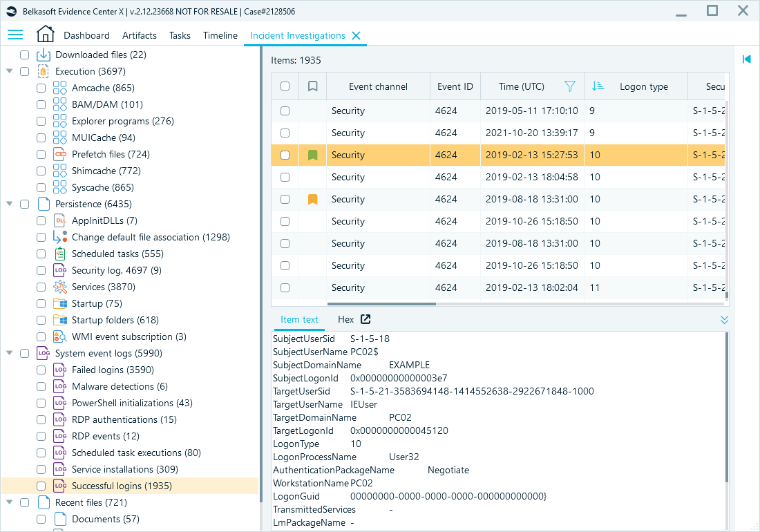The height and width of the screenshot is (532, 760).
Task: Toggle orange bookmark on 2019-08-18 13:31:00 row
Action: (x=312, y=199)
